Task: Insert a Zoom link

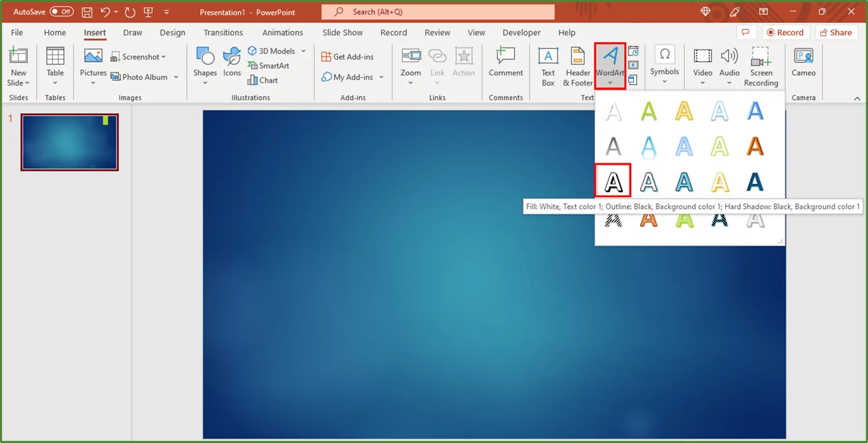Action: click(410, 63)
